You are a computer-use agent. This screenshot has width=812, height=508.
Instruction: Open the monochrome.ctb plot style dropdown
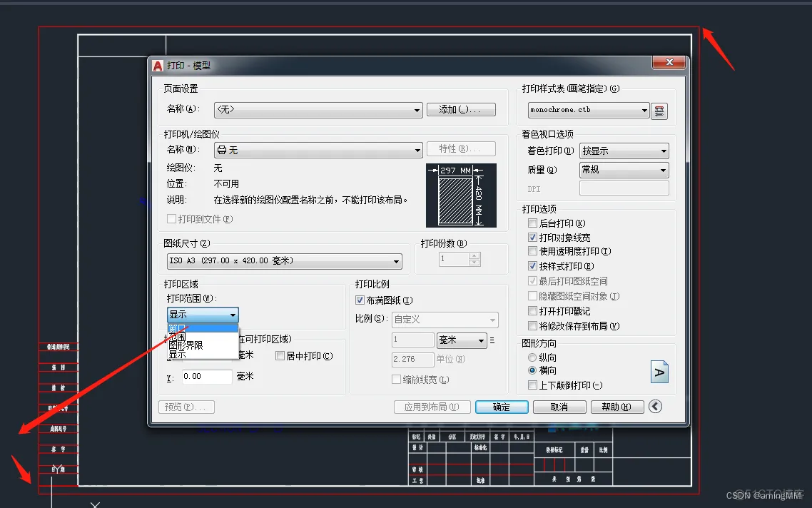coord(589,110)
